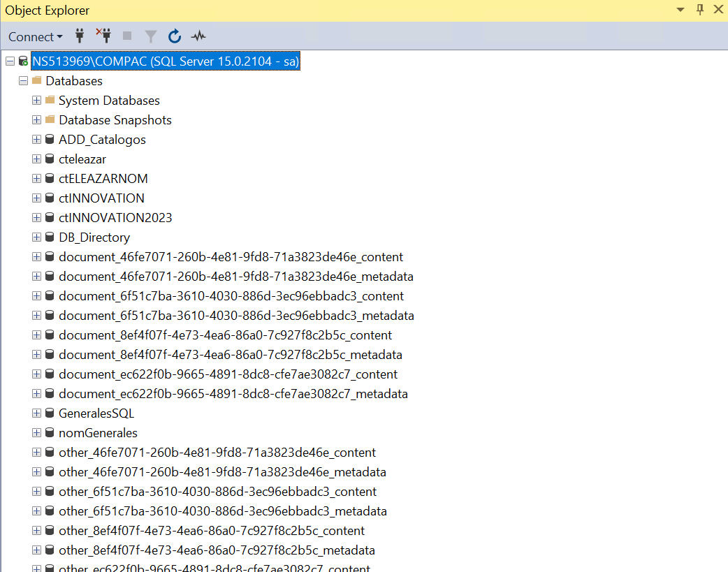Select the Databases folder
The width and height of the screenshot is (728, 572).
tap(74, 81)
